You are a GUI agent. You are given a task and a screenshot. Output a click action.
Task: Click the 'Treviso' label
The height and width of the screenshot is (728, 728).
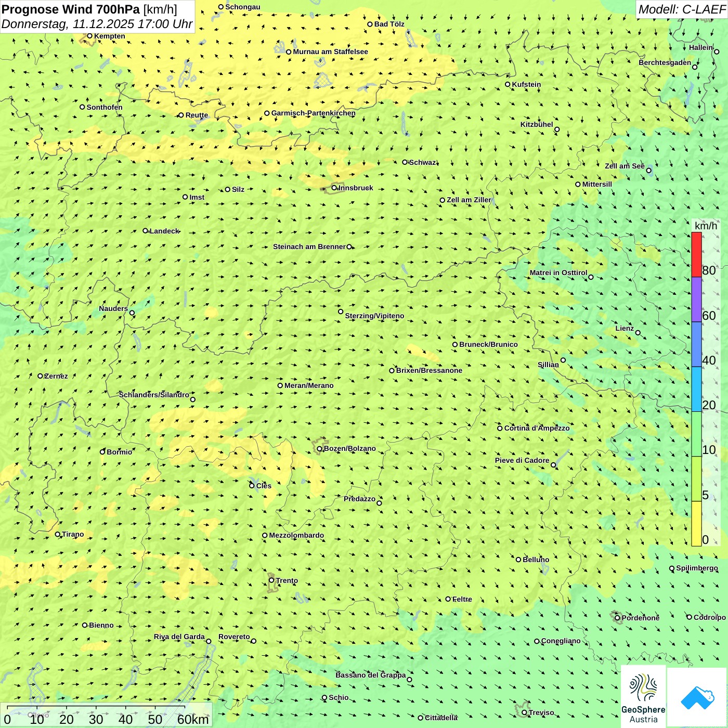point(541,712)
